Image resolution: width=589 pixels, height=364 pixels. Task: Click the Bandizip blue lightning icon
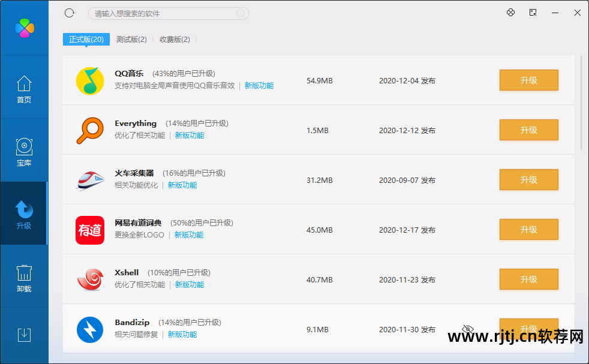[x=90, y=329]
